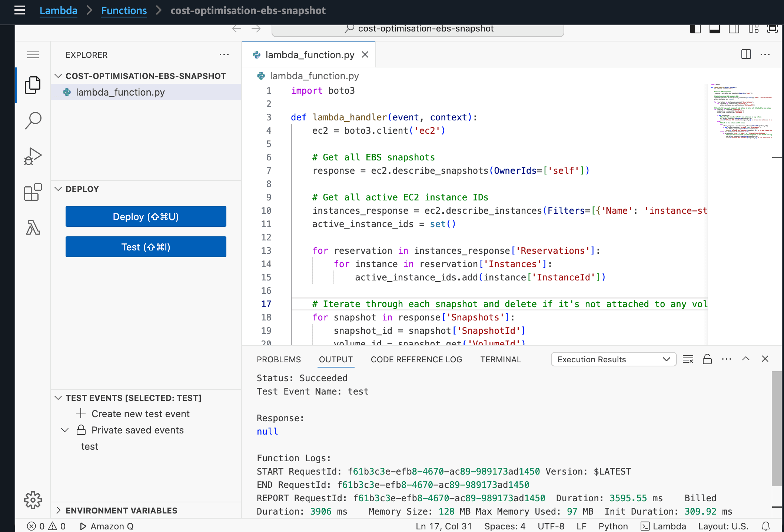Open the Search view in activity bar
The width and height of the screenshot is (784, 532).
tap(33, 120)
